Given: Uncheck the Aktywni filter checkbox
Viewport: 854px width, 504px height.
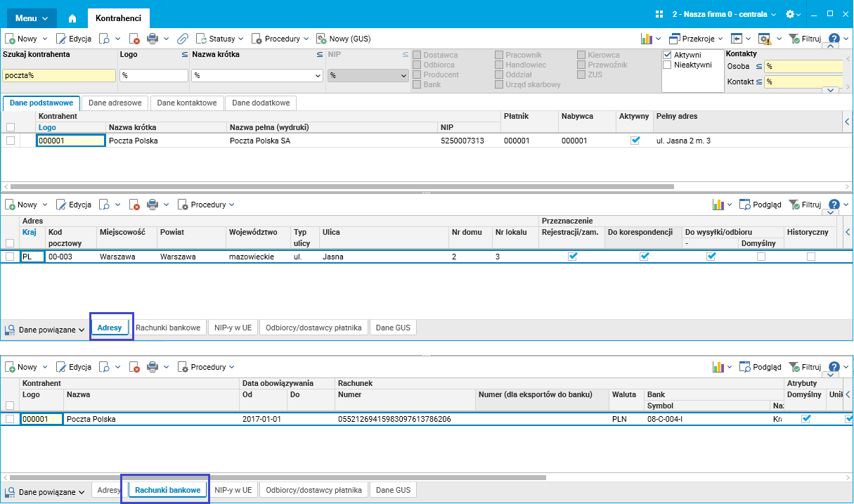Looking at the screenshot, I should 668,55.
